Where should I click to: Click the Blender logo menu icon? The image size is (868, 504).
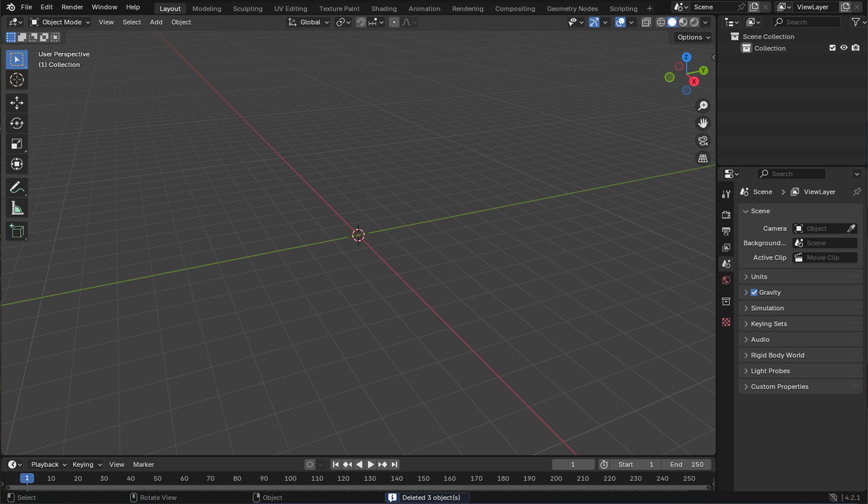tap(12, 7)
